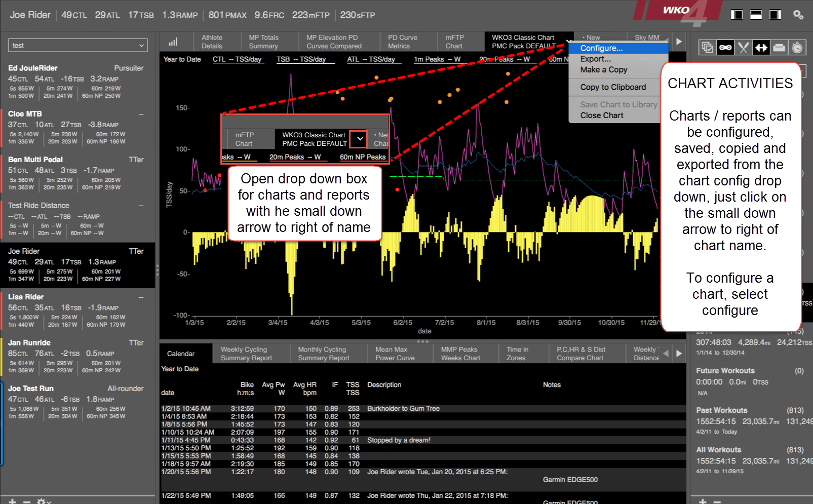813x504 pixels.
Task: Toggle the left athlete panel layout icon
Action: [x=737, y=15]
